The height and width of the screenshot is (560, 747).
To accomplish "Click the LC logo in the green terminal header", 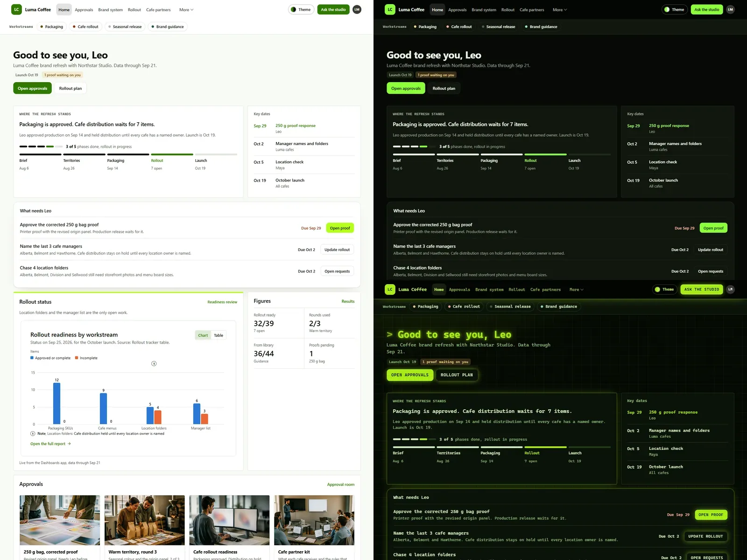I will click(x=390, y=289).
